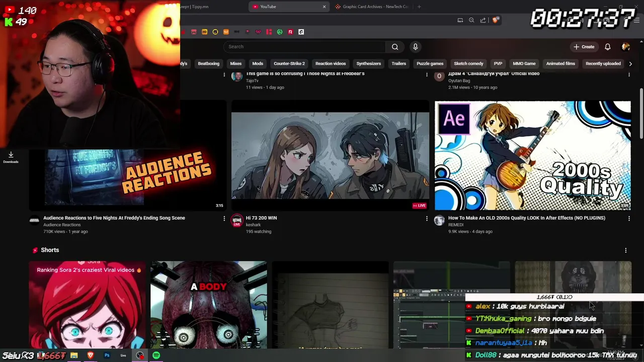Open the green circular bookmark icon
The height and width of the screenshot is (362, 644).
280,32
